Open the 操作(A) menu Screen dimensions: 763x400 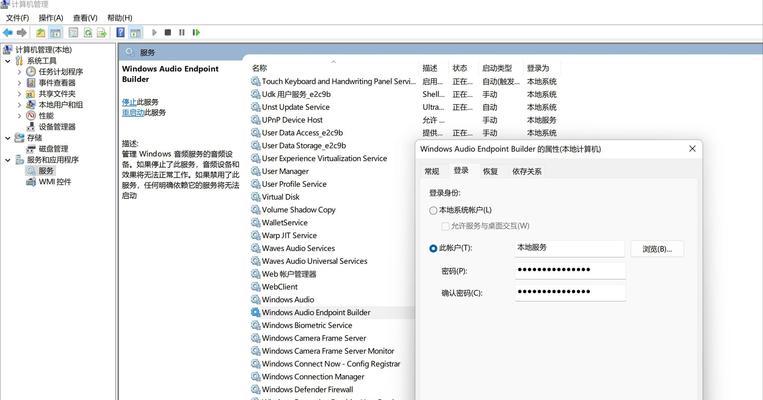pyautogui.click(x=51, y=18)
